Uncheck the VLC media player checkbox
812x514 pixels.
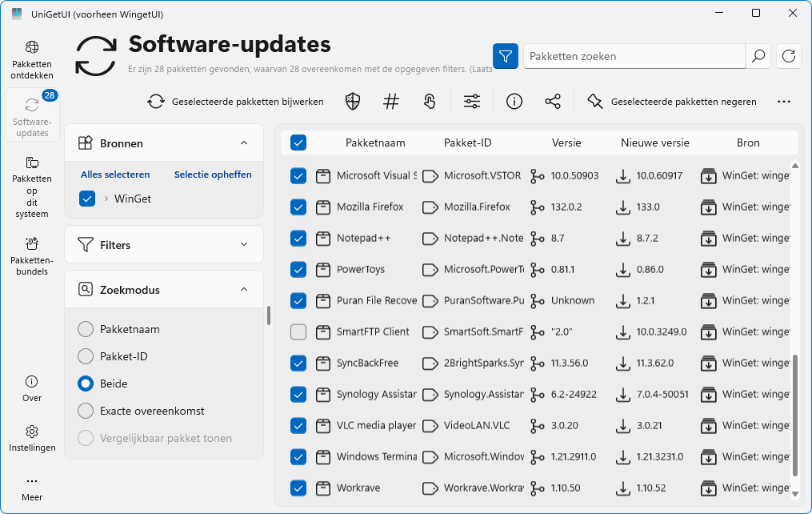pyautogui.click(x=298, y=425)
